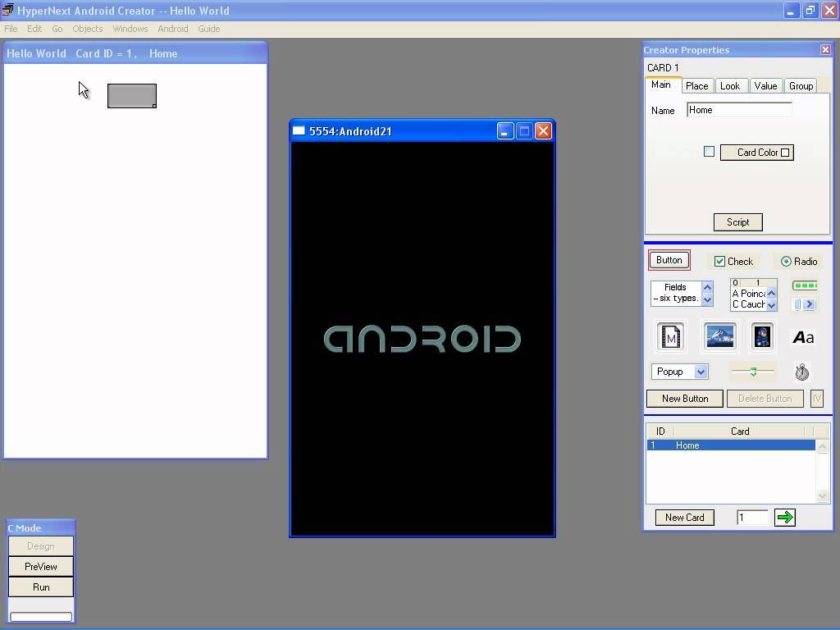Select the stopwatch timer icon
840x630 pixels.
pos(801,372)
